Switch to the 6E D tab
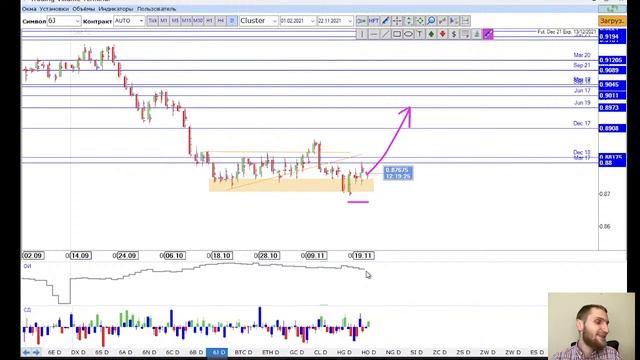 pos(54,352)
